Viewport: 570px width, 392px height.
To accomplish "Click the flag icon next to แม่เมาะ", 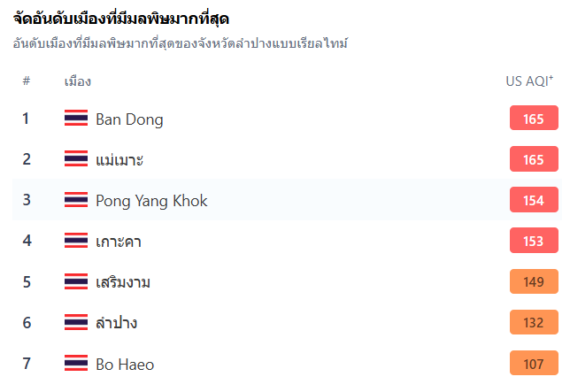I will (x=76, y=158).
